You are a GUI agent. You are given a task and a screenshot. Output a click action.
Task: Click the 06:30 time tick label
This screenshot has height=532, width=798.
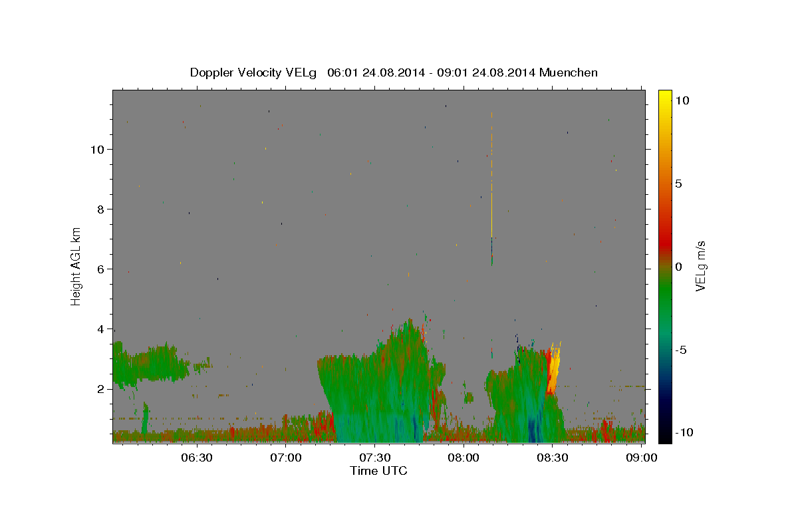point(198,458)
